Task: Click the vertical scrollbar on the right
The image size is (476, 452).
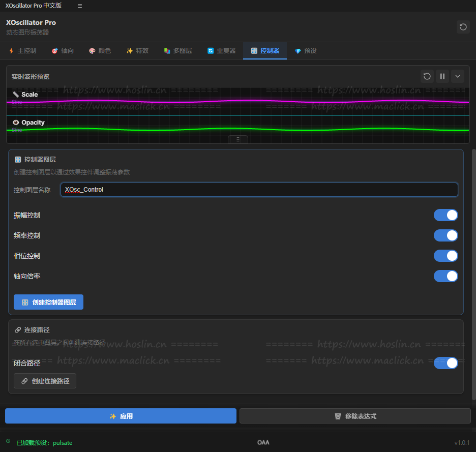Action: 474,275
